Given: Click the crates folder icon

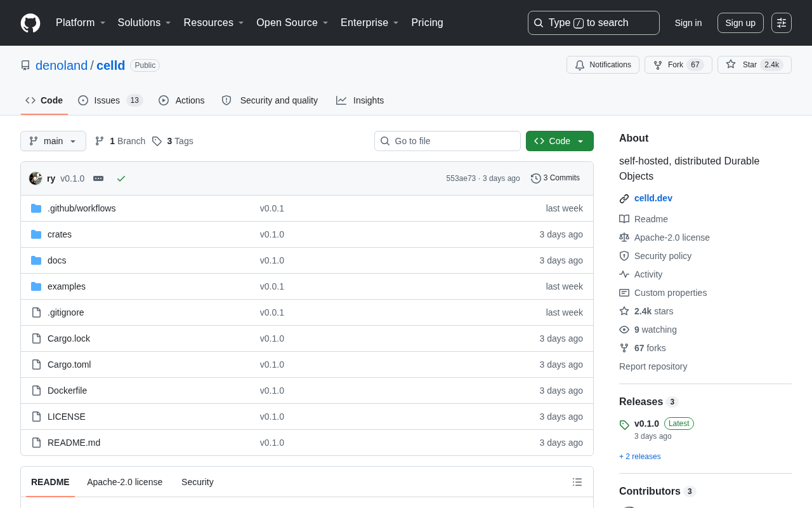Looking at the screenshot, I should [36, 234].
